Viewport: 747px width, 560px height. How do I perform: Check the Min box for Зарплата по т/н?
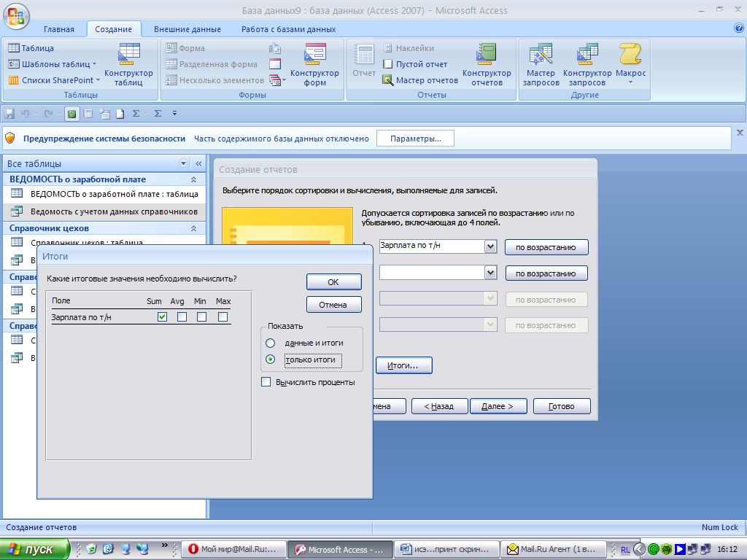tap(201, 316)
